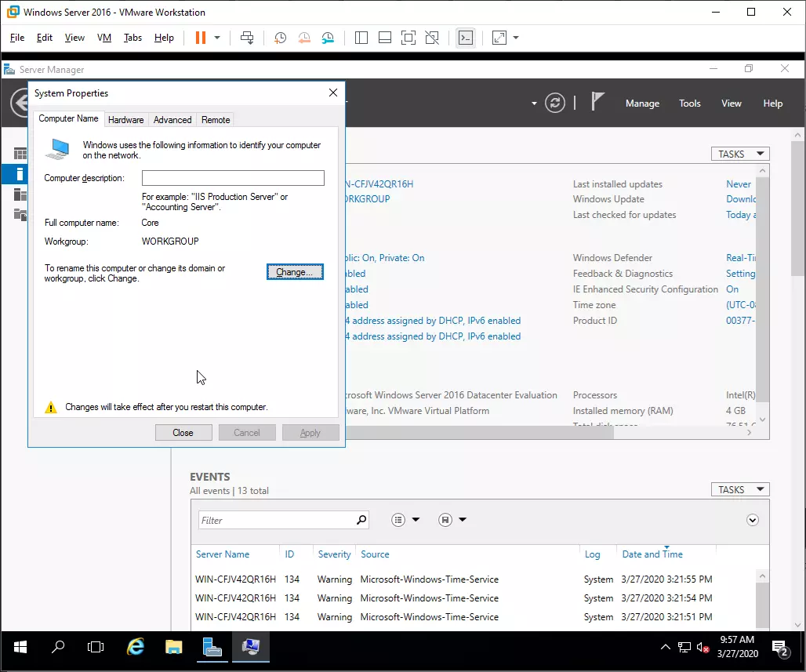Expand the events filter chevron
The width and height of the screenshot is (806, 672).
tap(753, 520)
